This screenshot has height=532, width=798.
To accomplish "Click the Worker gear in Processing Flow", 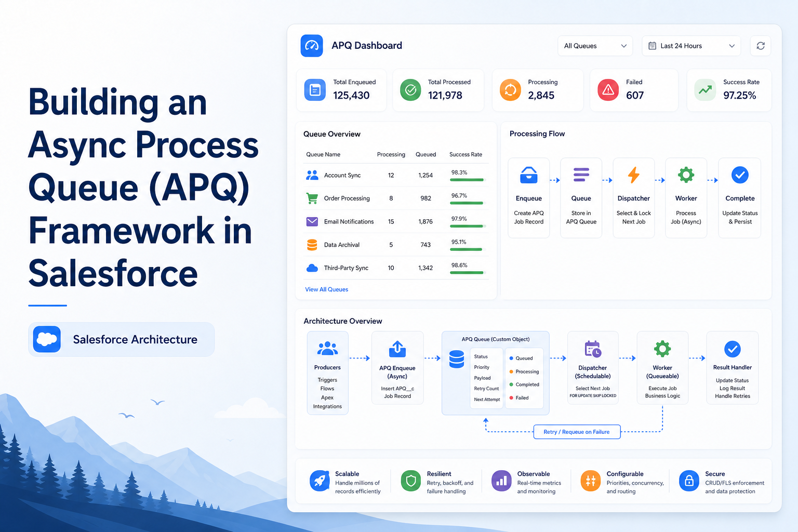I will click(x=686, y=175).
